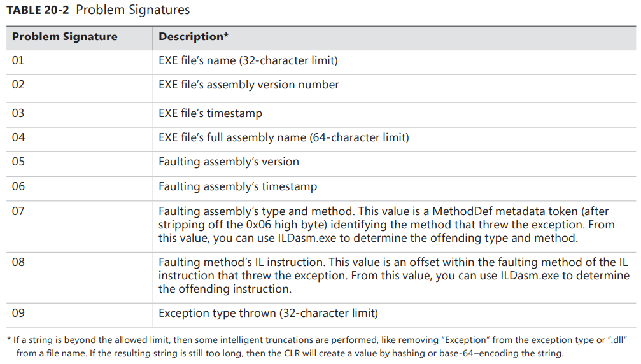Click the Faulting assembly's version description
The image size is (641, 364).
point(229,162)
